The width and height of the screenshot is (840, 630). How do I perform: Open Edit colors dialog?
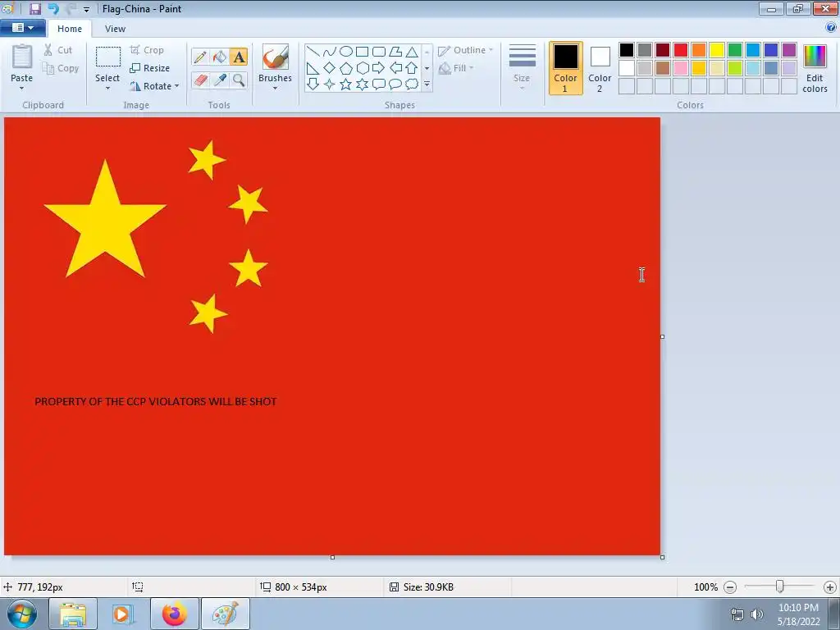(815, 69)
